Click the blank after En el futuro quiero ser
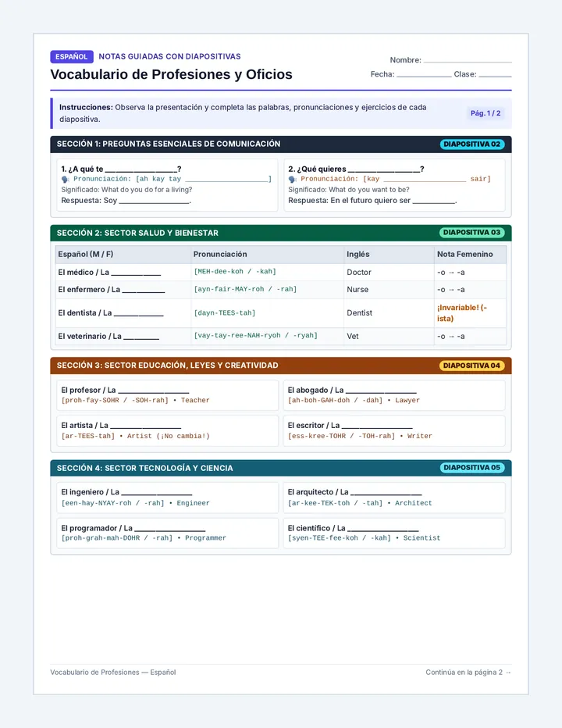This screenshot has width=562, height=728. [434, 202]
